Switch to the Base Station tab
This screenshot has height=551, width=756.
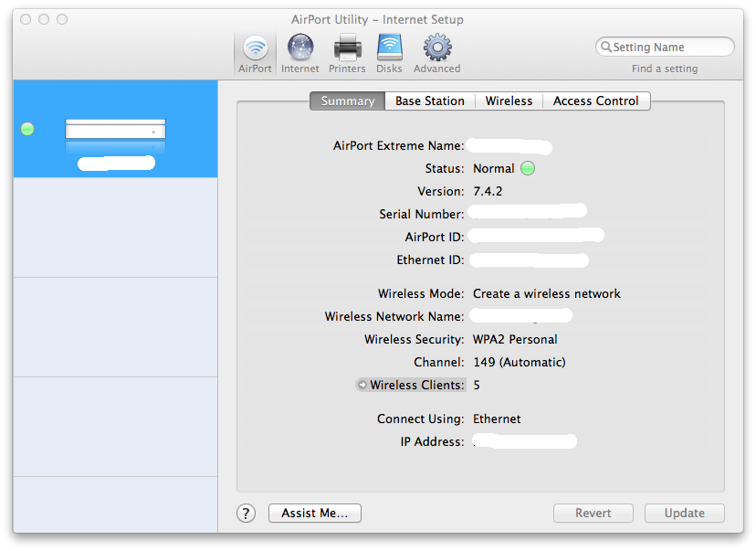click(x=430, y=101)
